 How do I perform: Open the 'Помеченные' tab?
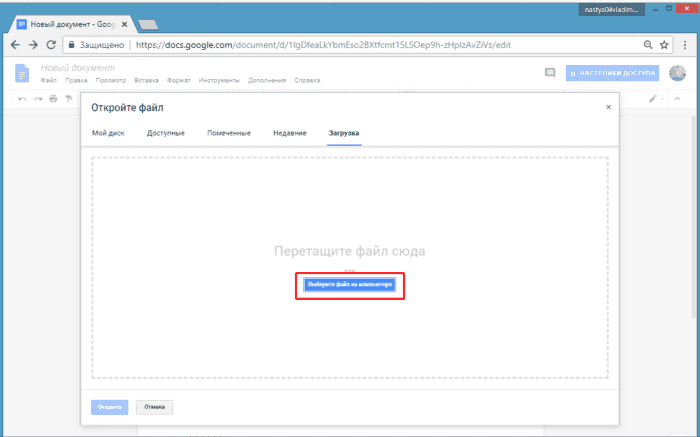229,132
